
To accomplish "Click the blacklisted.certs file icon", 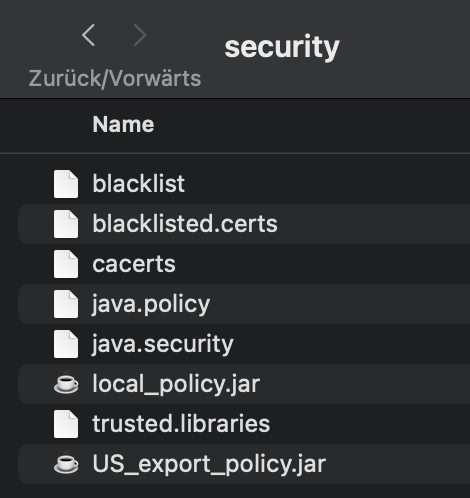I will [x=66, y=224].
